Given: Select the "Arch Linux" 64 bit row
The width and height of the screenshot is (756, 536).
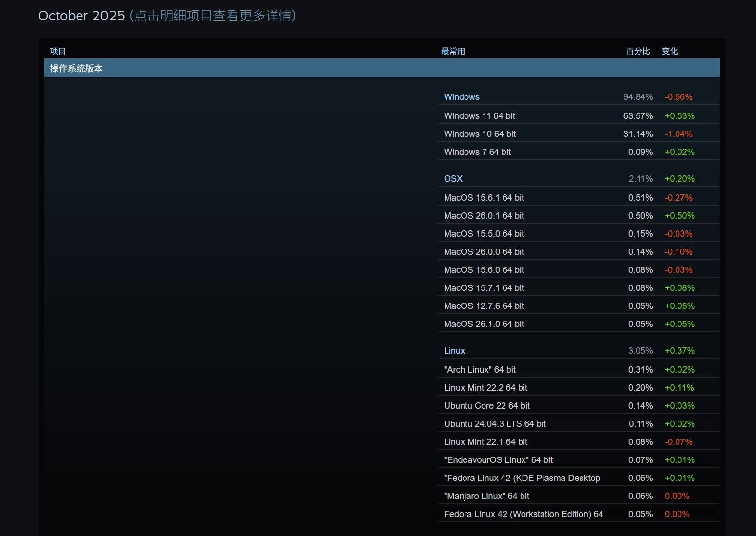Looking at the screenshot, I should point(480,370).
